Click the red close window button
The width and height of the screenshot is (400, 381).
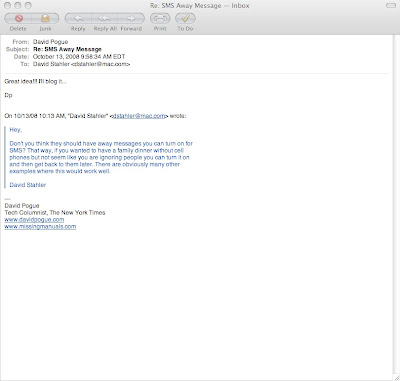(x=8, y=5)
